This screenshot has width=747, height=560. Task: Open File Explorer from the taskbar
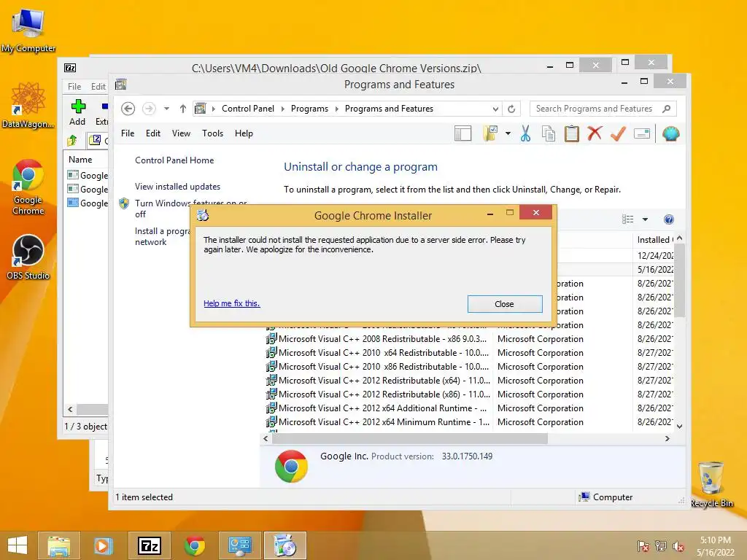[x=58, y=545]
